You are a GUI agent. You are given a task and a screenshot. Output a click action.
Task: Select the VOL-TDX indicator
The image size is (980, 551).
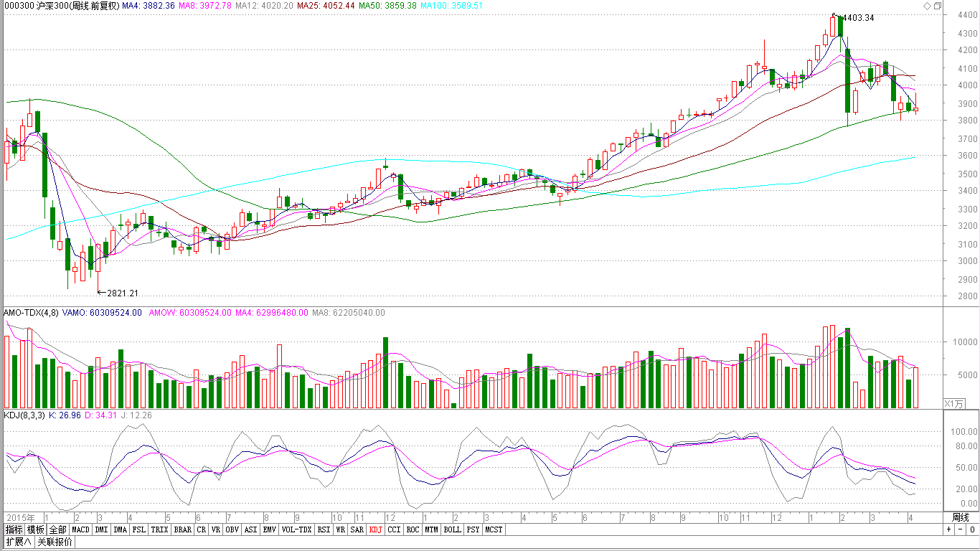click(x=296, y=529)
